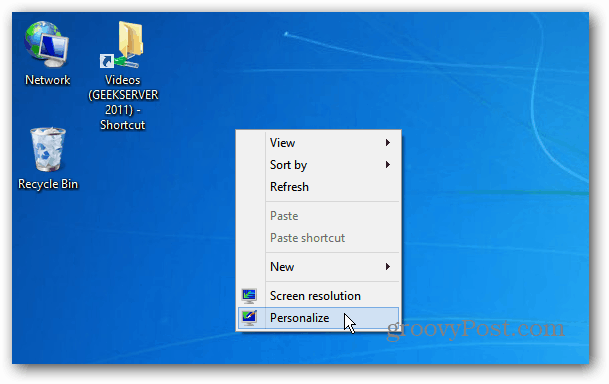Click the Network icon label text

pos(47,80)
